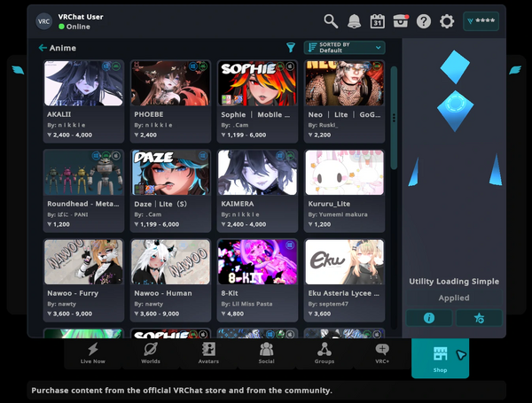Open the settings gear
532x403 pixels.
click(x=447, y=21)
